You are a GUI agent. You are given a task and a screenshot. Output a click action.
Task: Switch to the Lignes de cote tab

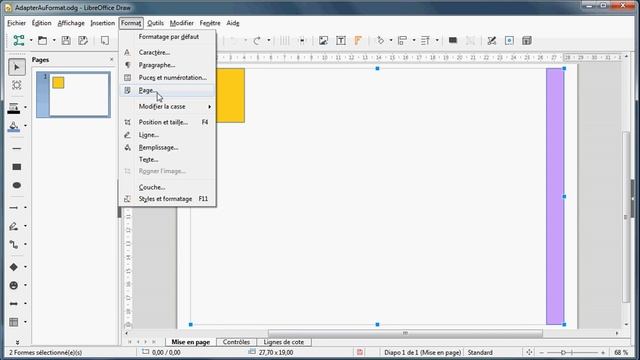(x=284, y=342)
